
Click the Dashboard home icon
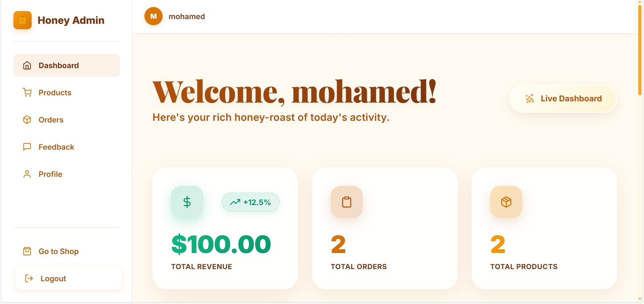pyautogui.click(x=27, y=65)
